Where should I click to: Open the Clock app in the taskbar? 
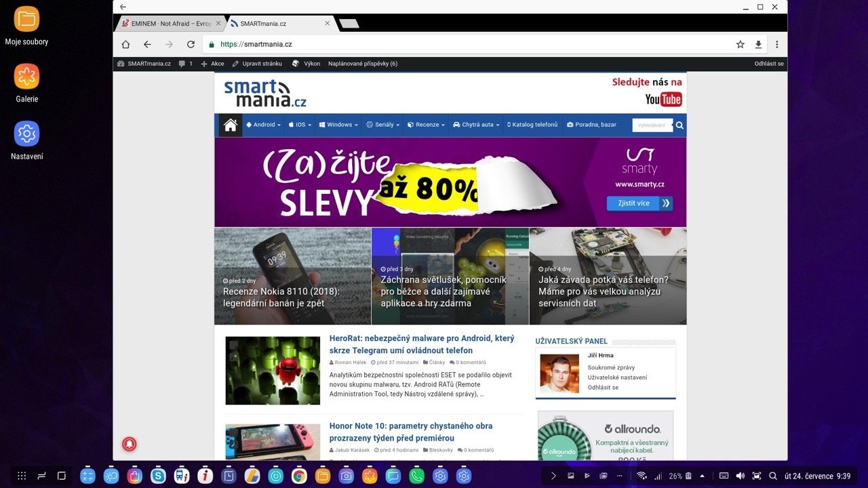point(229,476)
